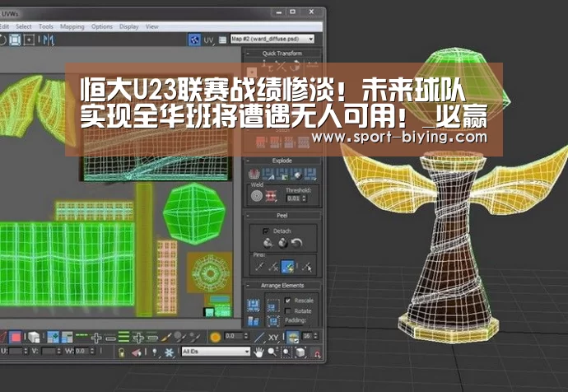Click the Zoom Region tool icon
The height and width of the screenshot is (392, 568).
(x=286, y=352)
